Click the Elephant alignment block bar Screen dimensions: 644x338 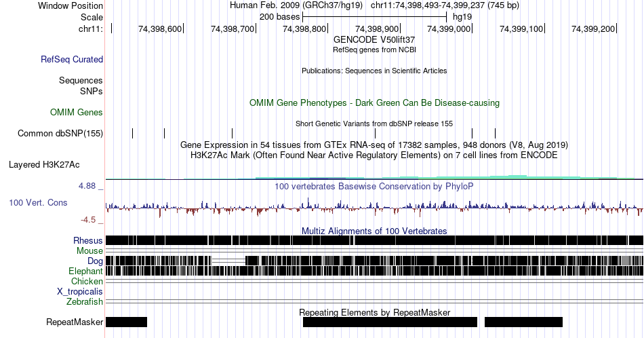pos(374,271)
